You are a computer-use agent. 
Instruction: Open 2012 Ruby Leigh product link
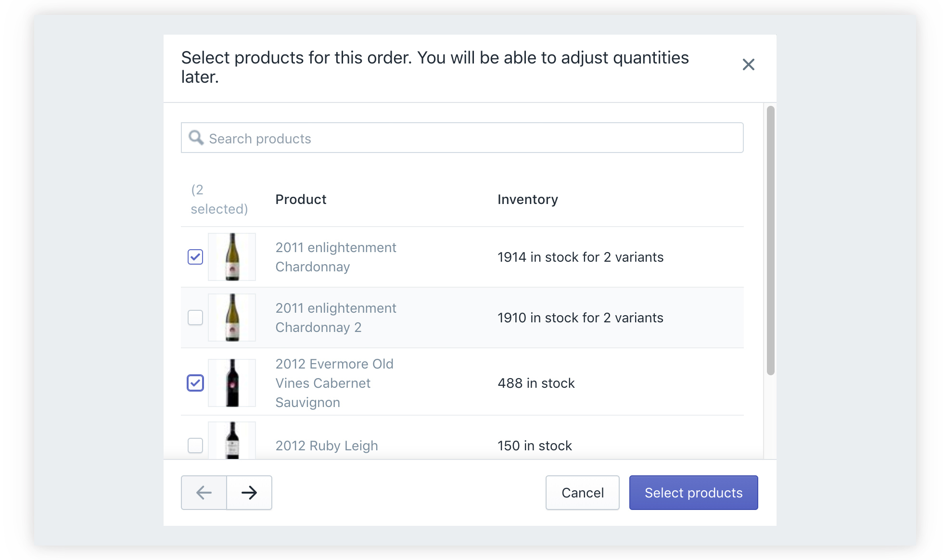coord(327,445)
